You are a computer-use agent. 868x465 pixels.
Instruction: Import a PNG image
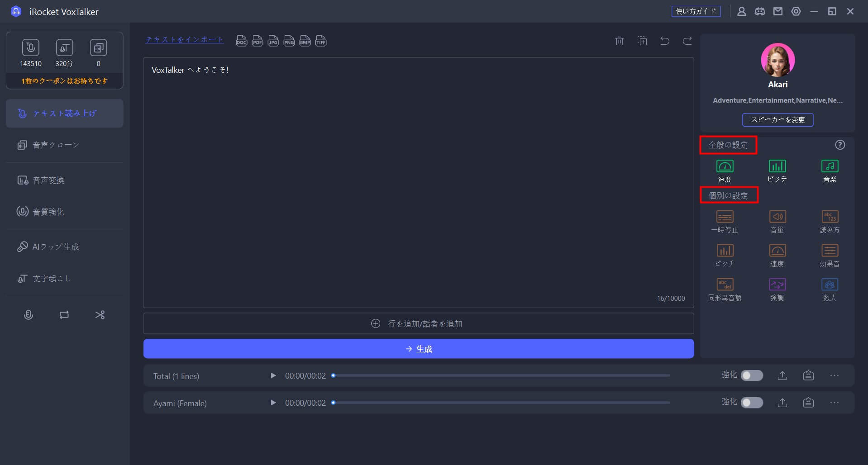289,41
